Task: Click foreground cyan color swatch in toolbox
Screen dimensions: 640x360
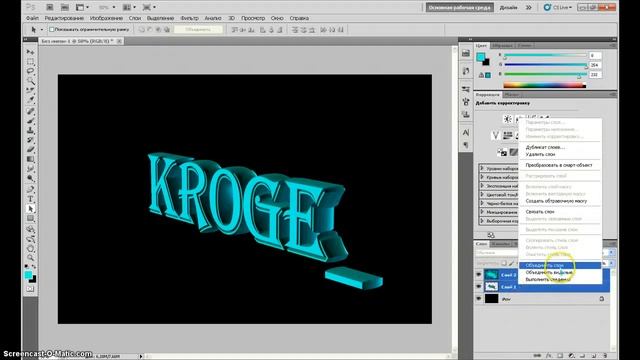Action: 28,275
